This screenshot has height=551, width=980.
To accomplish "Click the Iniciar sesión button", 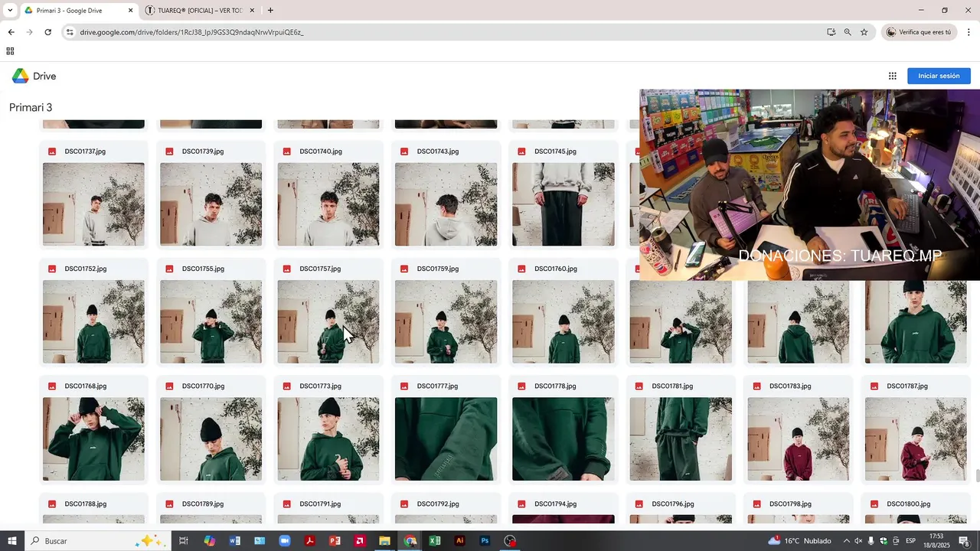I will pyautogui.click(x=939, y=76).
